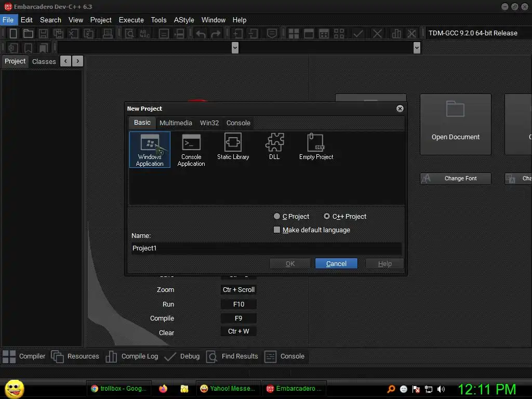Click the Project panel tab

pos(15,61)
